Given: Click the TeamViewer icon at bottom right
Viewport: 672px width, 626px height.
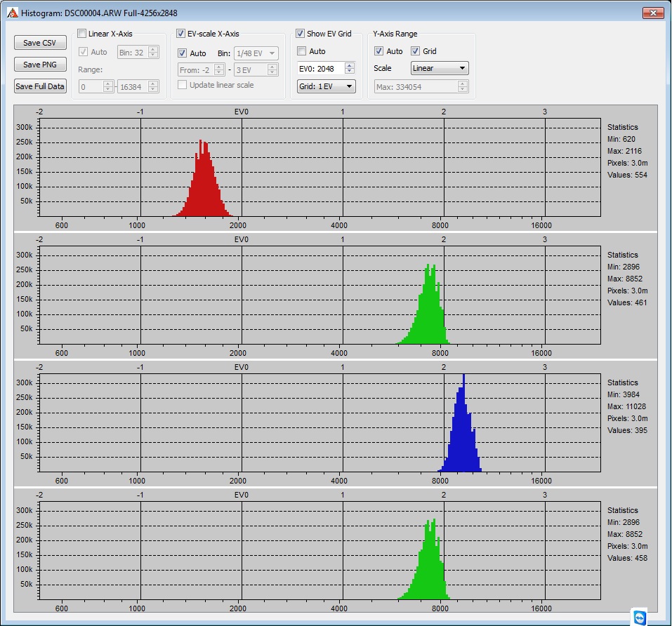Looking at the screenshot, I should pyautogui.click(x=640, y=618).
